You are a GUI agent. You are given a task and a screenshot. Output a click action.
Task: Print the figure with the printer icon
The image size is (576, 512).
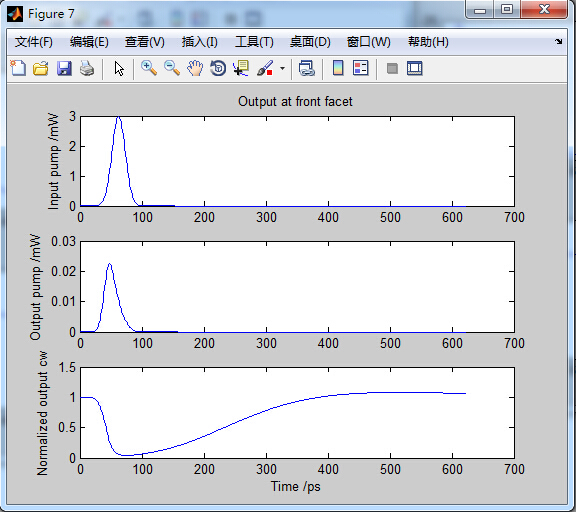pyautogui.click(x=87, y=68)
